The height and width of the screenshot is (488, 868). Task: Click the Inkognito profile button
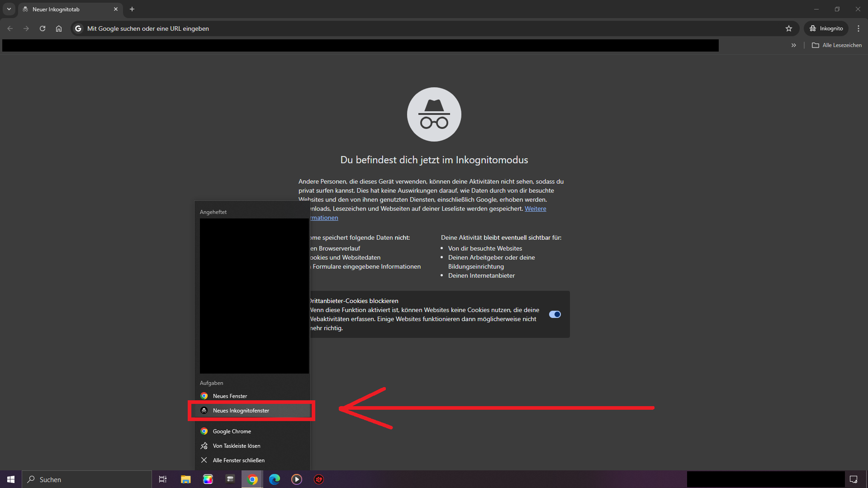pyautogui.click(x=826, y=28)
